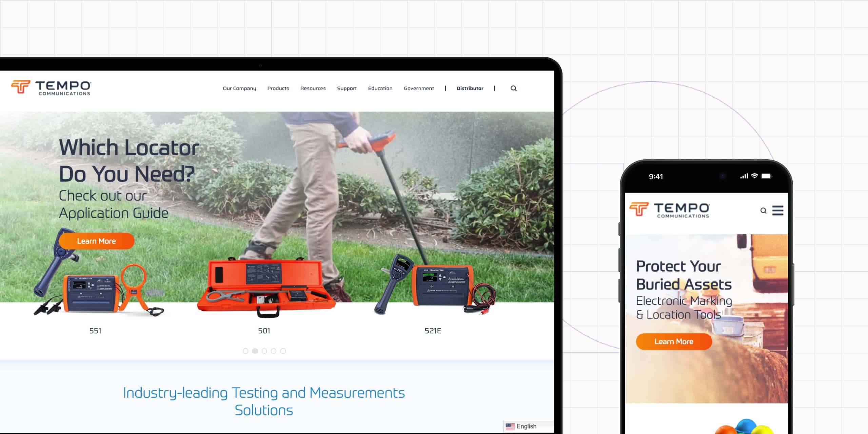The height and width of the screenshot is (434, 868).
Task: Open the Resources menu
Action: (x=313, y=88)
